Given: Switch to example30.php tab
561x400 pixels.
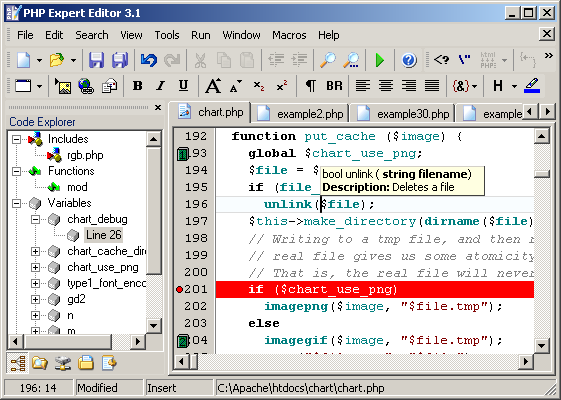Looking at the screenshot, I should [403, 114].
